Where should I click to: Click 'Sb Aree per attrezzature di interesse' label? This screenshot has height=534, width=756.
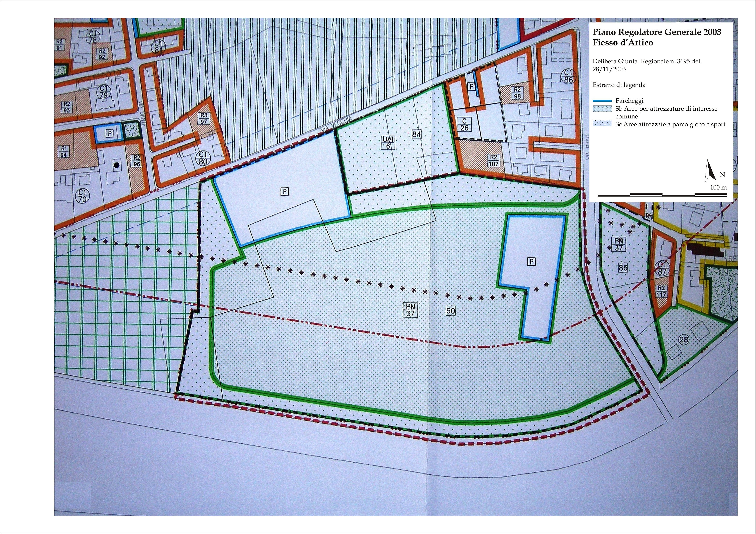666,109
